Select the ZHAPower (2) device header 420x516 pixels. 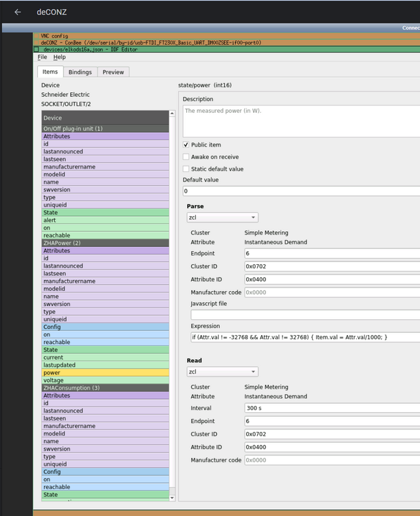[x=105, y=243]
